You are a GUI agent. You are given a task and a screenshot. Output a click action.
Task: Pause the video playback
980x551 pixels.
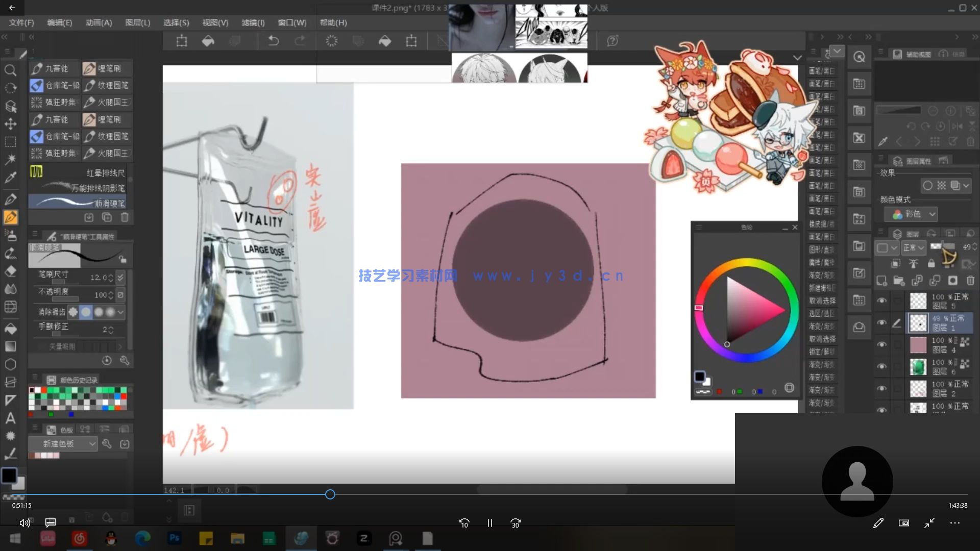point(489,523)
